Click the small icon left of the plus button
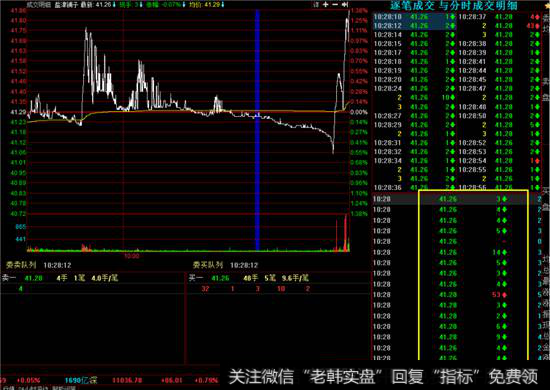Viewport: 550px width, 390px height. pyautogui.click(x=316, y=5)
